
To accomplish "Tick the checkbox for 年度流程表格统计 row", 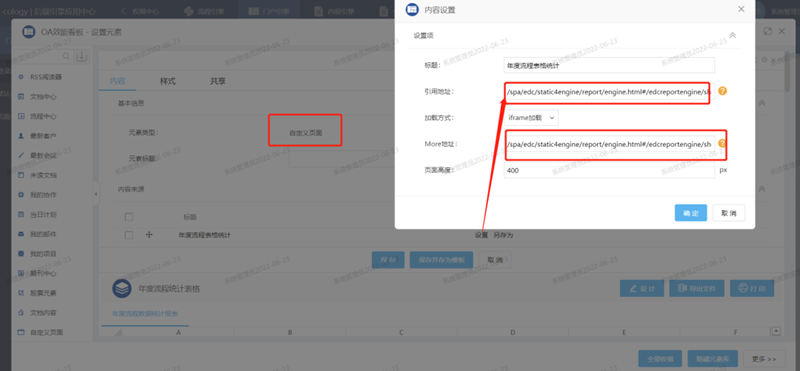I will point(129,235).
